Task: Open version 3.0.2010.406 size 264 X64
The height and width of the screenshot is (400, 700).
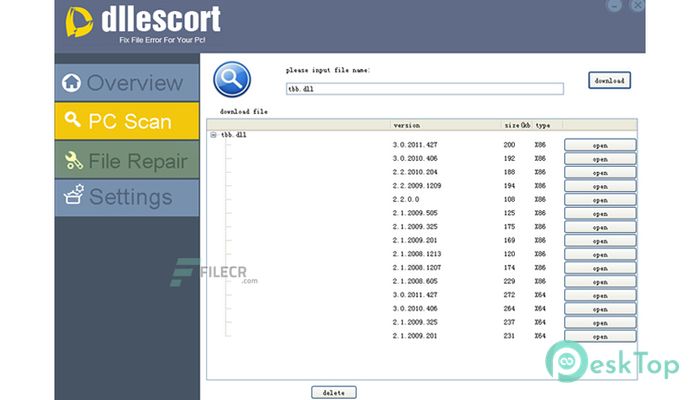Action: tap(600, 309)
